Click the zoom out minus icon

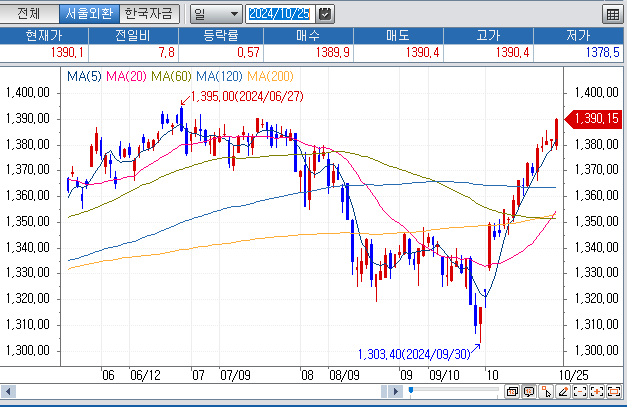pyautogui.click(x=580, y=392)
